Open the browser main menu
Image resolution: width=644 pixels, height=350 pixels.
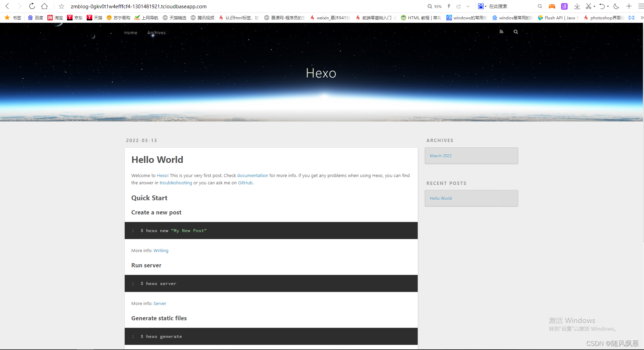641,6
